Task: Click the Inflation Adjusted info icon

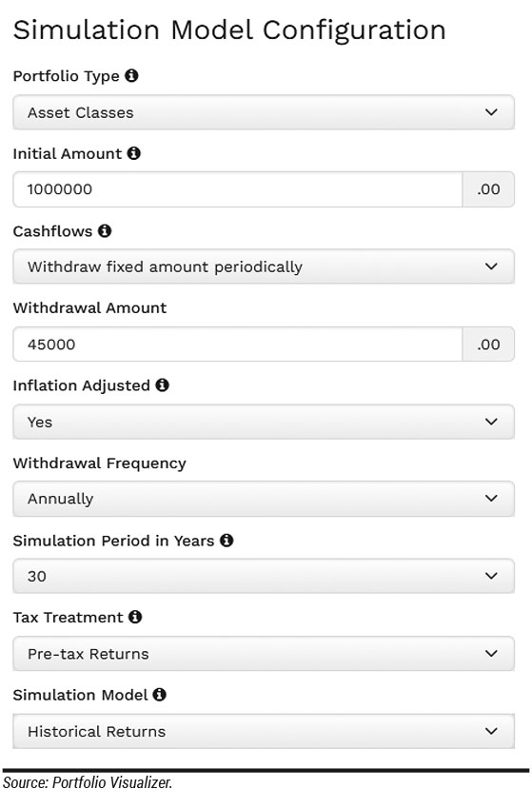Action: tap(162, 385)
